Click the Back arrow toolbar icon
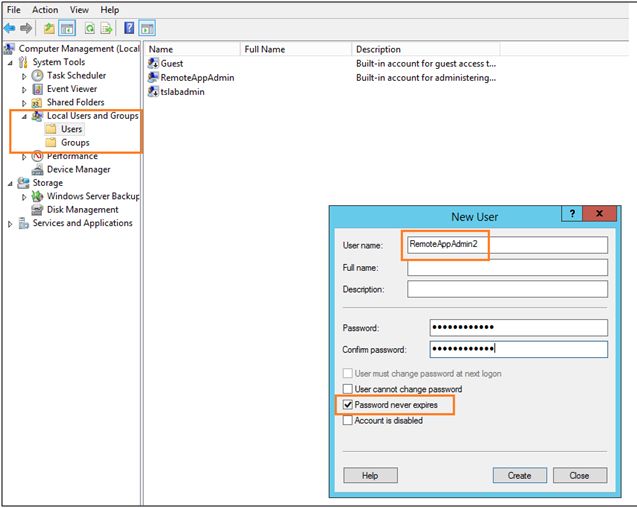Image resolution: width=637 pixels, height=508 pixels. pos(9,28)
